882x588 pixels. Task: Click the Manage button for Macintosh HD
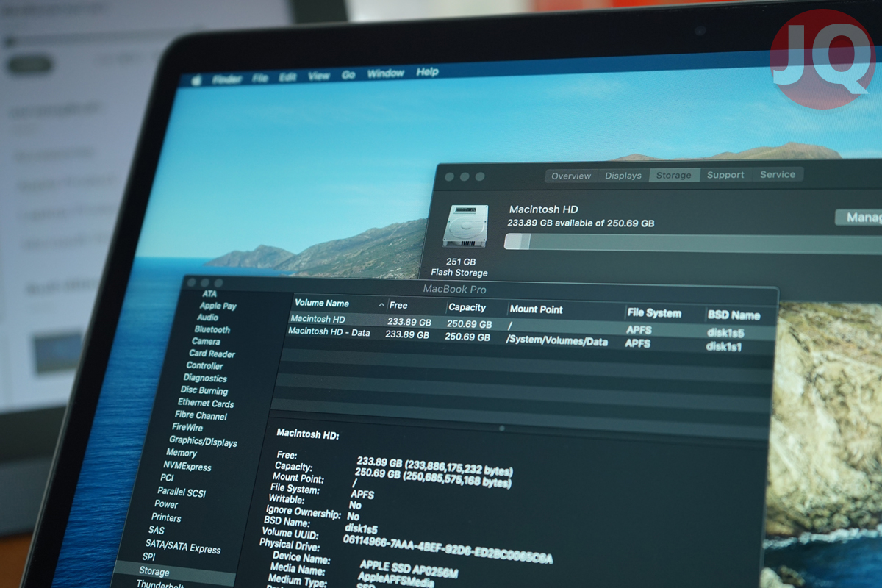(x=860, y=218)
